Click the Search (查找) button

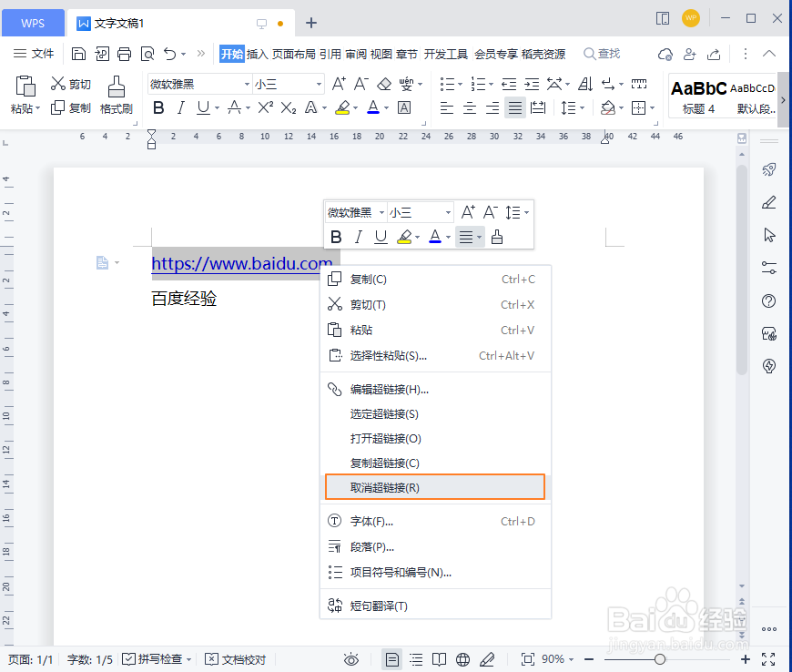tap(602, 54)
